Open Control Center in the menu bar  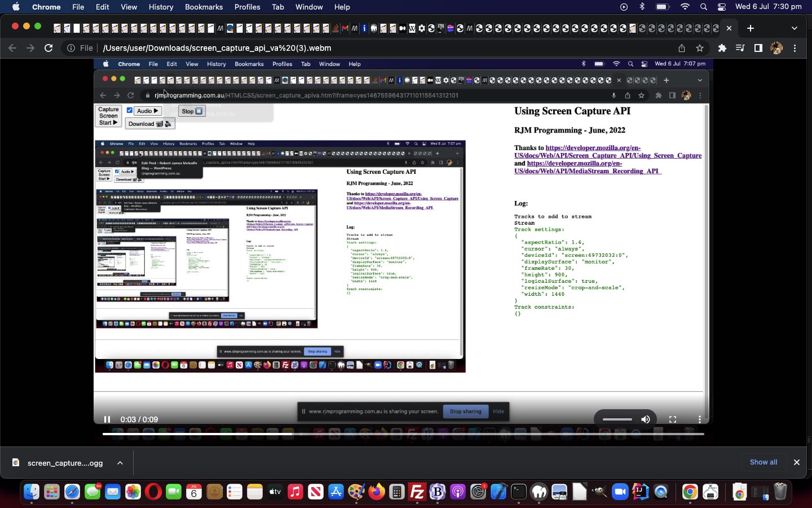pos(722,7)
